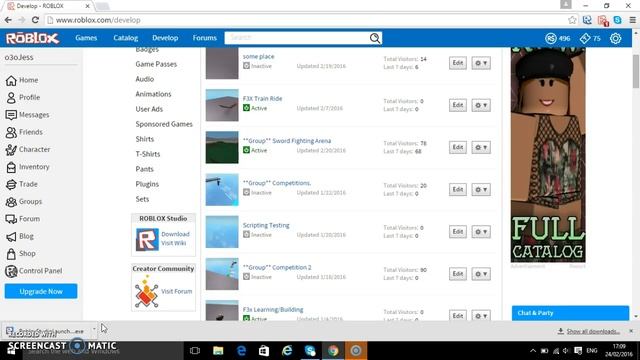Open the Forums menu
640x360 pixels.
204,38
